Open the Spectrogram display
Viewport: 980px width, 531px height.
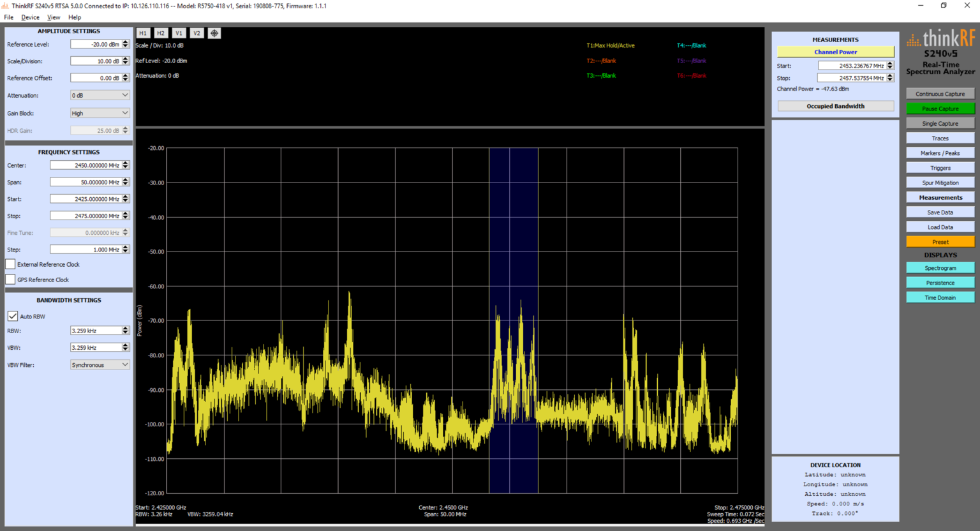point(940,267)
